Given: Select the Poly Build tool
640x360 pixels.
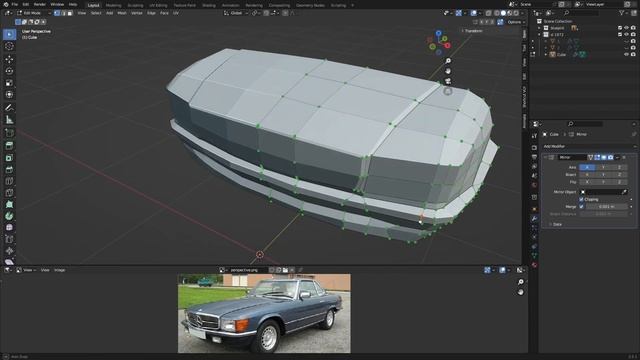Looking at the screenshot, I should point(9,204).
